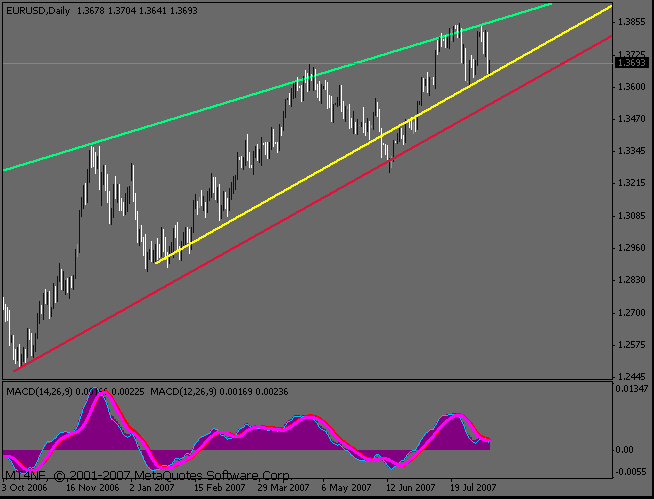This screenshot has width=654, height=499.
Task: Click the 12 Jun 2007 date label
Action: [410, 487]
